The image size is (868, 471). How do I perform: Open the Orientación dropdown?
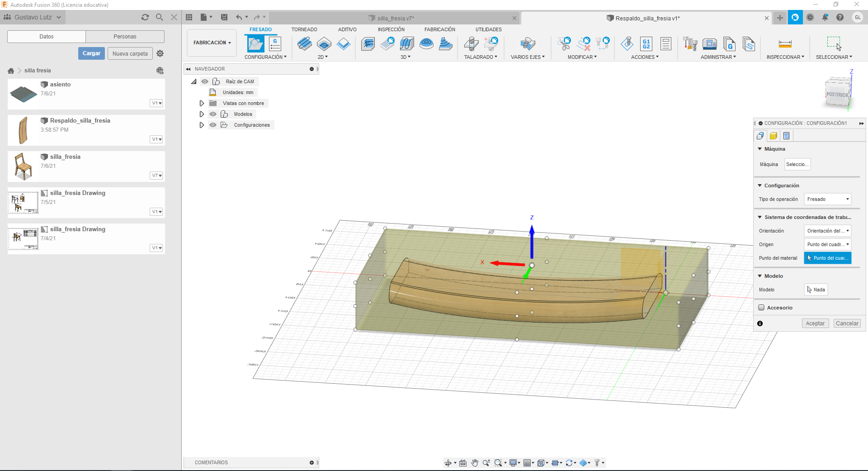point(827,231)
